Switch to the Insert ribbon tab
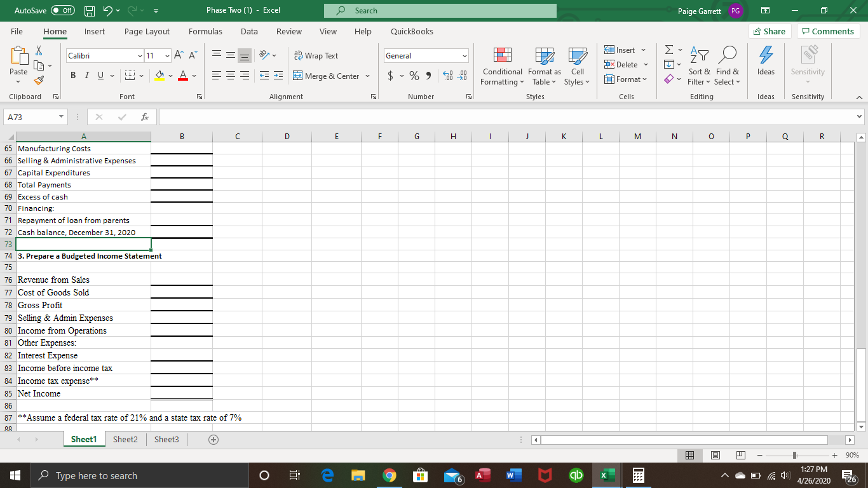 95,31
